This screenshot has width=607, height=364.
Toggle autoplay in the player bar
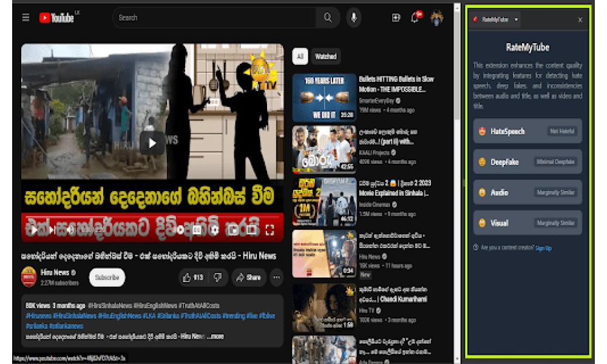[179, 230]
